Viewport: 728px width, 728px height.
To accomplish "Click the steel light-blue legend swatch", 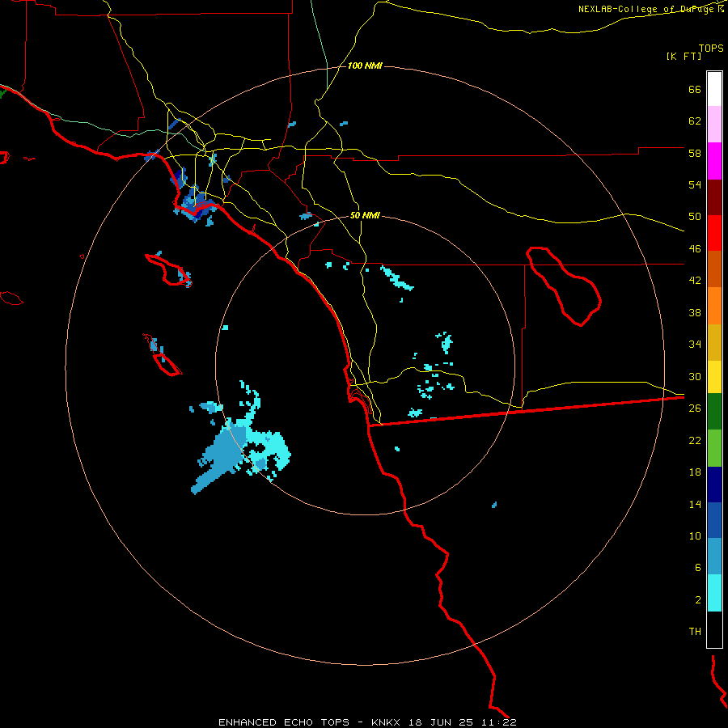I will pyautogui.click(x=714, y=556).
